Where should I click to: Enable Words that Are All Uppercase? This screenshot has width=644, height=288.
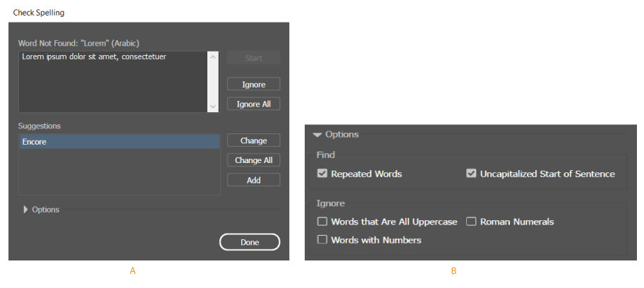pos(322,222)
